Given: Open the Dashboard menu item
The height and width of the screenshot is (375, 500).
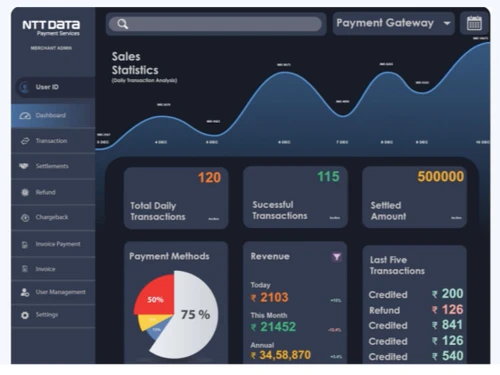Looking at the screenshot, I should click(x=53, y=116).
